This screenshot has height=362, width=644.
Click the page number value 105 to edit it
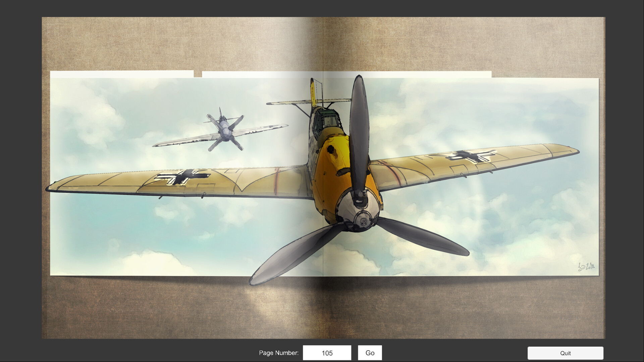pos(327,353)
